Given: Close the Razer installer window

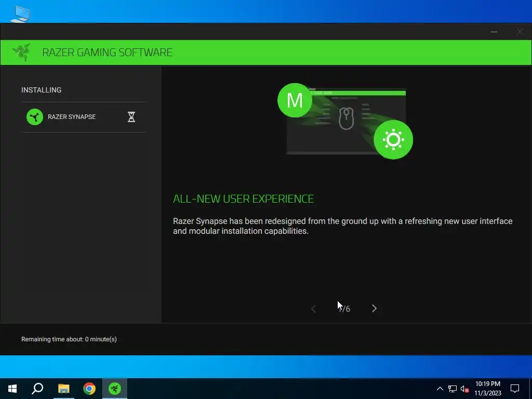Looking at the screenshot, I should click(x=520, y=32).
